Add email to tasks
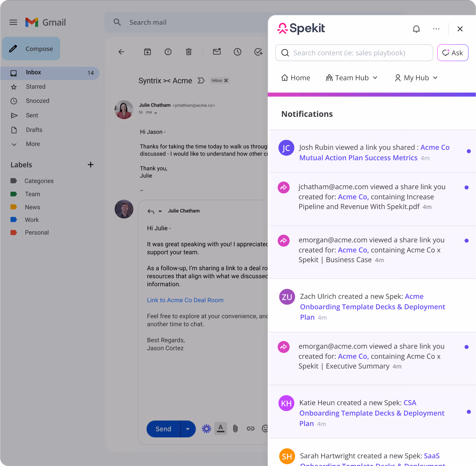Viewport: 476px width, 466px height. (x=259, y=52)
